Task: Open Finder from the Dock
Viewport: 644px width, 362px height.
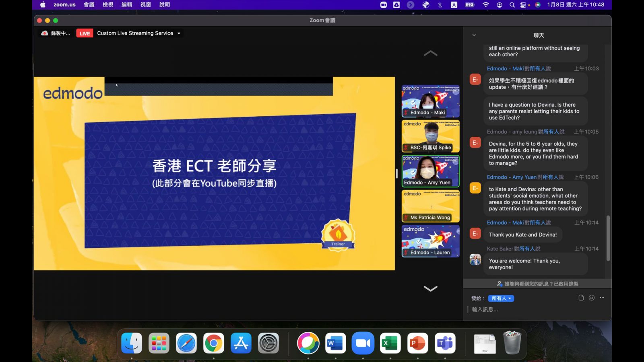Action: (x=132, y=343)
